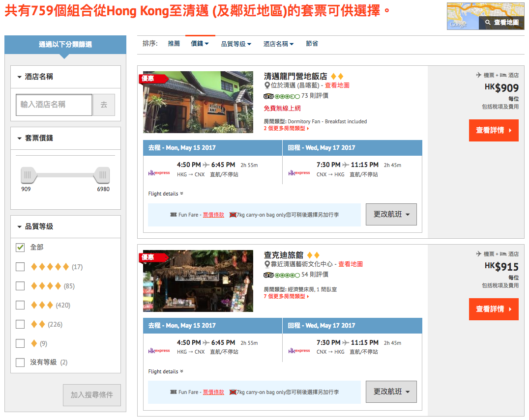Open 清邁龍門營地飯店 hotel photo
The height and width of the screenshot is (420, 529).
pos(198,102)
